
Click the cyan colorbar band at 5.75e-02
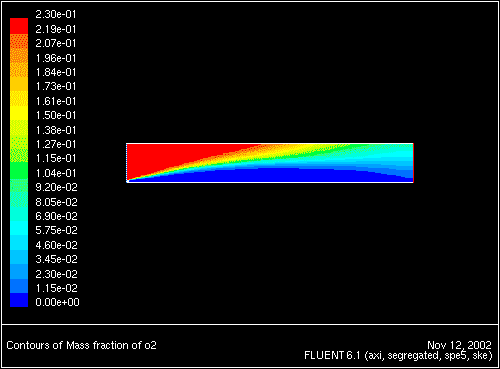tap(19, 228)
